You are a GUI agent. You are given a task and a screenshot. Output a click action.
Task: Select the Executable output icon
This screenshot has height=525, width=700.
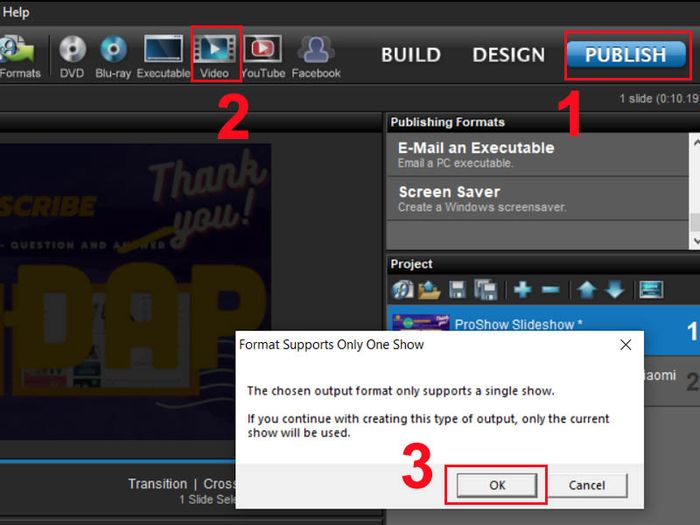pyautogui.click(x=163, y=57)
